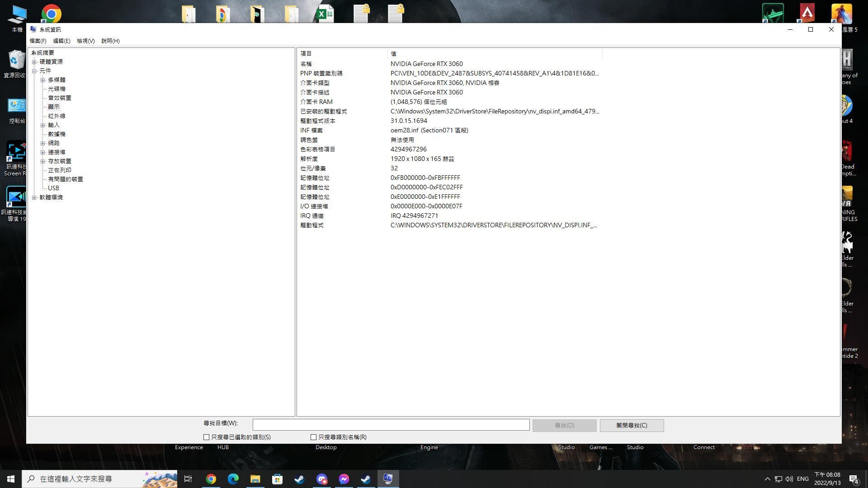Open the notification center icon
Viewport: 868px width, 488px height.
(x=854, y=479)
